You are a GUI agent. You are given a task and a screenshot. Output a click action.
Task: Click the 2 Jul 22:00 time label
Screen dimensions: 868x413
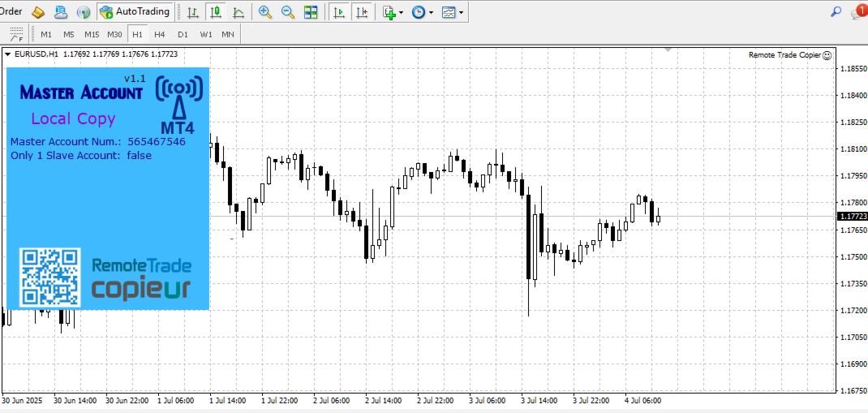pyautogui.click(x=435, y=400)
